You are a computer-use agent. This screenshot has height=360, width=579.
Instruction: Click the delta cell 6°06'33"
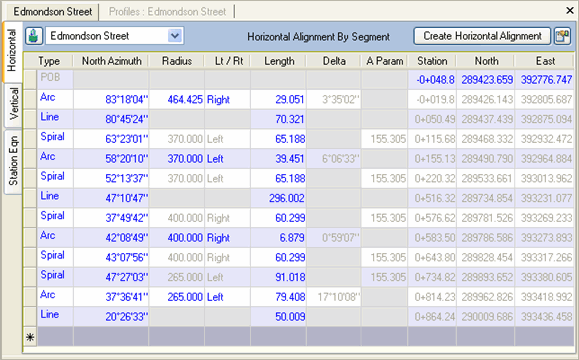point(333,159)
